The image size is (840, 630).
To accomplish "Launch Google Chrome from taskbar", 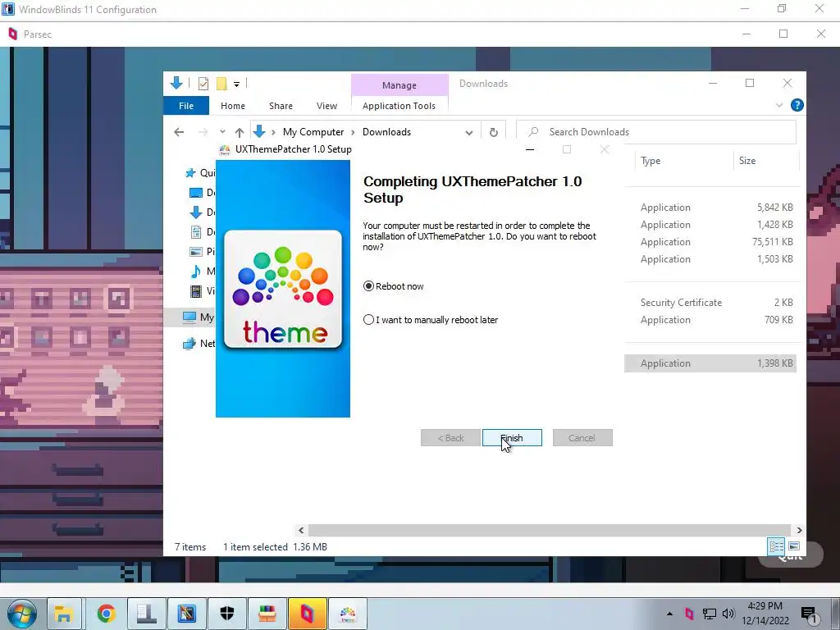I will point(106,614).
